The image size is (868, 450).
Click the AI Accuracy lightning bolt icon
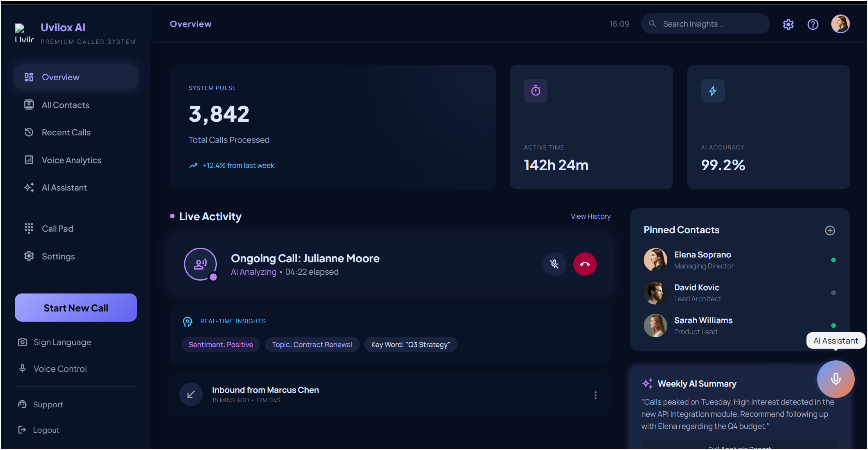(x=713, y=91)
